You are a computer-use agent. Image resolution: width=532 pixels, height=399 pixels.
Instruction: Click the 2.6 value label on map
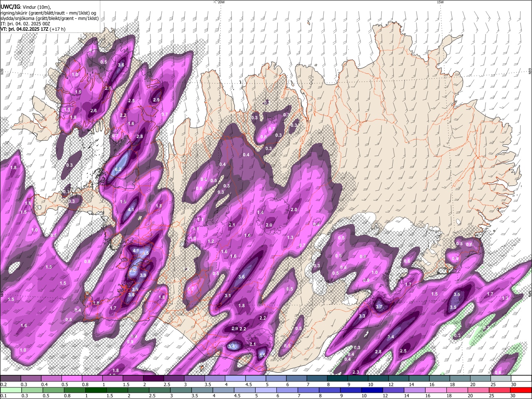[94, 111]
